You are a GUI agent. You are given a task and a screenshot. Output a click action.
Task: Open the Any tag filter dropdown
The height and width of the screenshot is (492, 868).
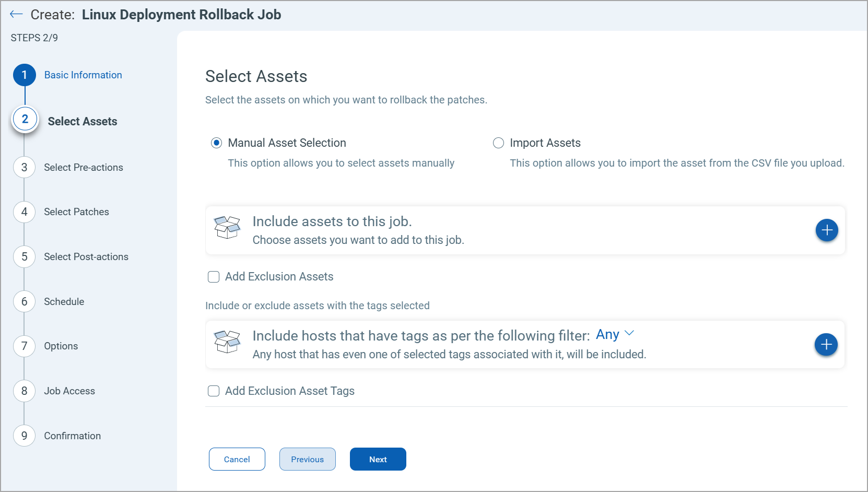point(607,334)
